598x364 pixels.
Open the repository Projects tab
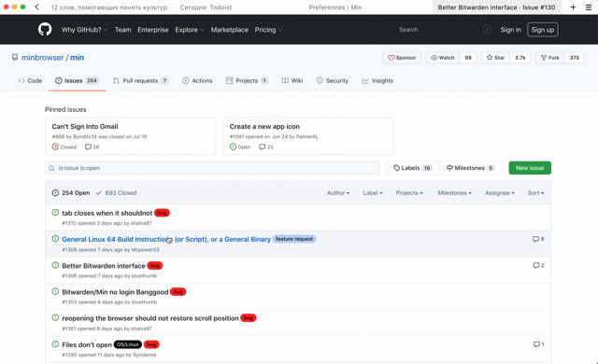(x=247, y=80)
